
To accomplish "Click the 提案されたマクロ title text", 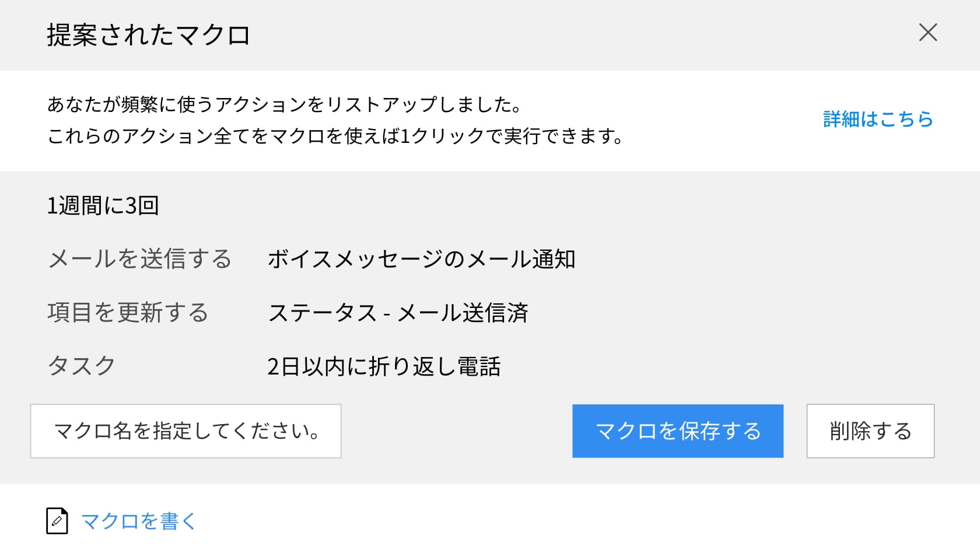I will pyautogui.click(x=149, y=35).
